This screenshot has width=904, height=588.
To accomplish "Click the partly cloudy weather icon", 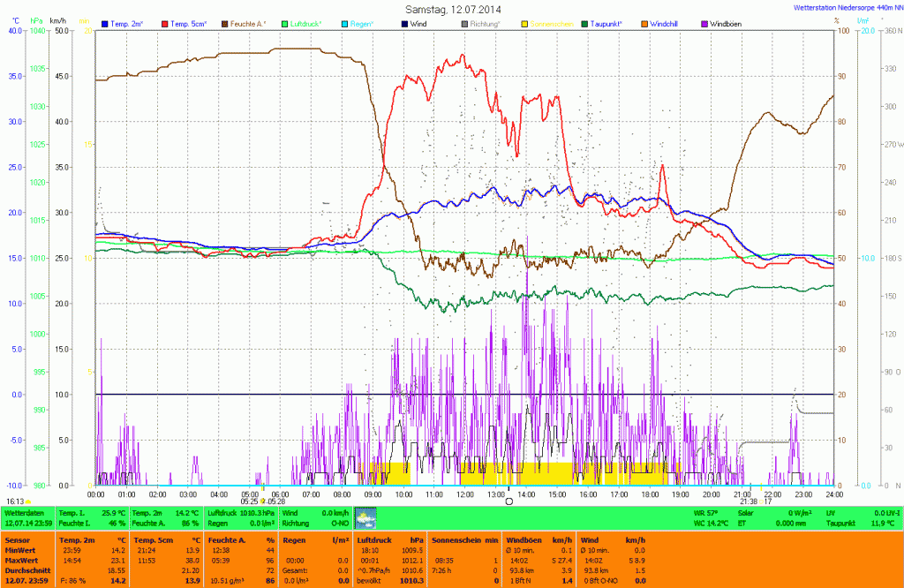I will coord(365,518).
